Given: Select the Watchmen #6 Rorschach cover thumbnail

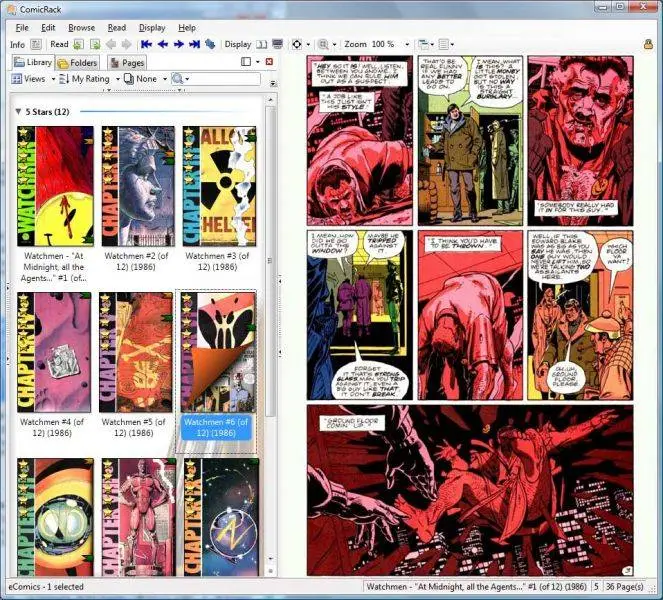Looking at the screenshot, I should tap(218, 352).
